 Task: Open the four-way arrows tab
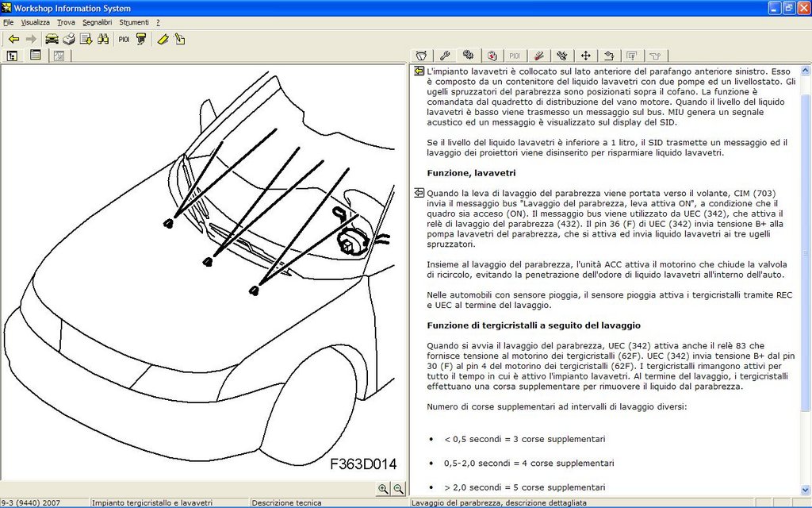(x=586, y=56)
